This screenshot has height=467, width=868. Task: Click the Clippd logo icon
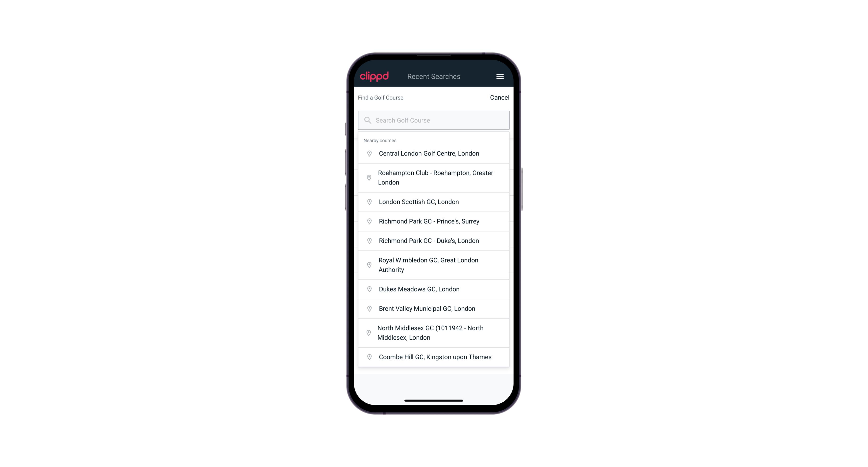coord(374,76)
